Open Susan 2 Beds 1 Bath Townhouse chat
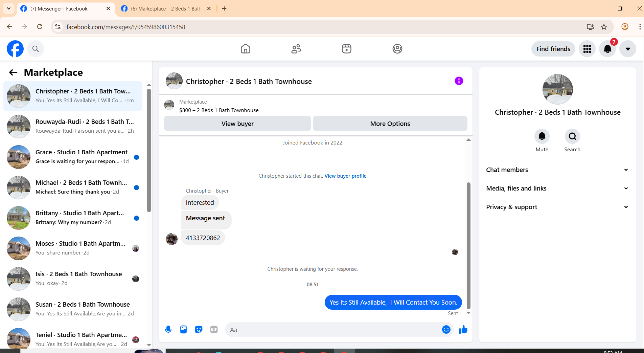The image size is (644, 353). coord(73,309)
